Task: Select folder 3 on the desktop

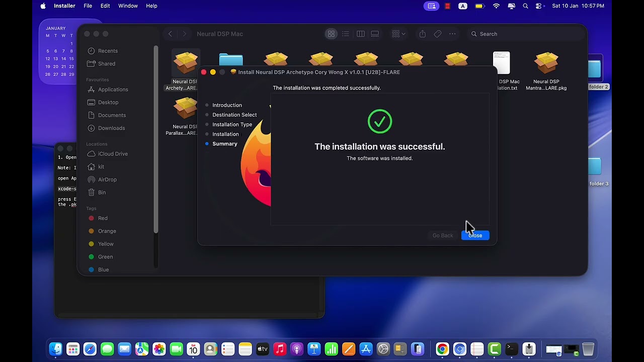Action: coord(598,172)
